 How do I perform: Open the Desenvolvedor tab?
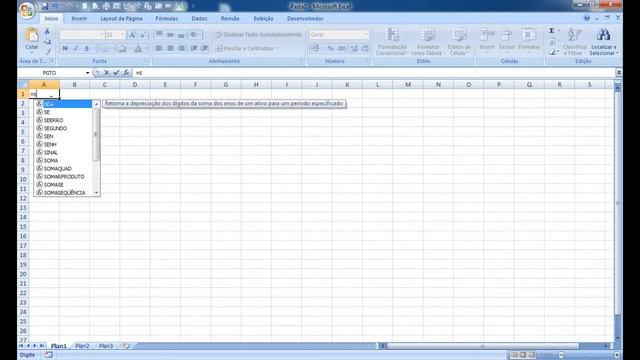[305, 19]
